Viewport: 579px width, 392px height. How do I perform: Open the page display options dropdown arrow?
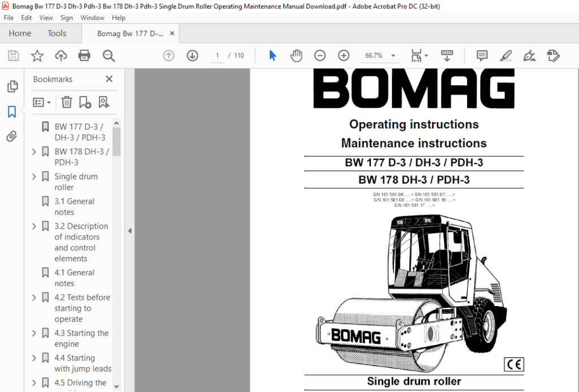[426, 56]
